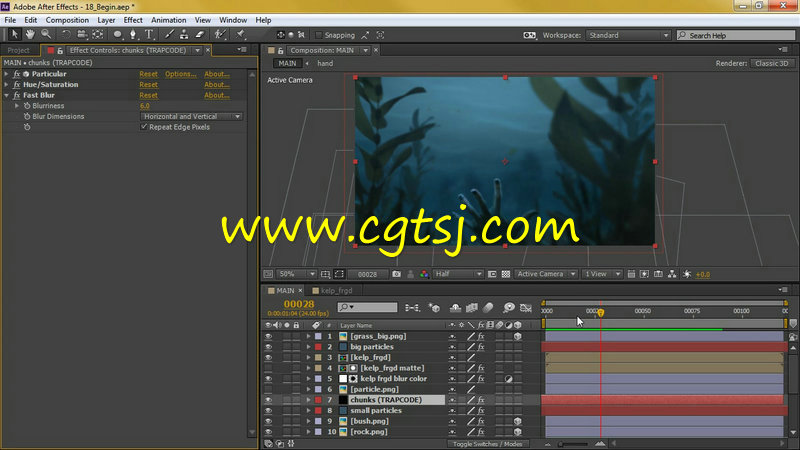Hide the kelp frgd blur color layer
This screenshot has height=450, width=800.
pyautogui.click(x=268, y=379)
